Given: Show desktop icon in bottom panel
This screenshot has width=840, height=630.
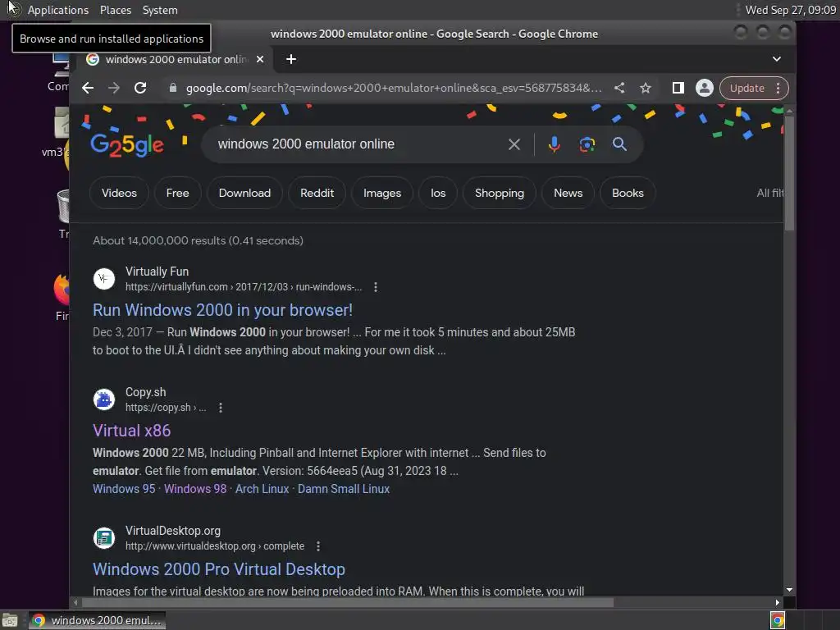Looking at the screenshot, I should (x=10, y=620).
